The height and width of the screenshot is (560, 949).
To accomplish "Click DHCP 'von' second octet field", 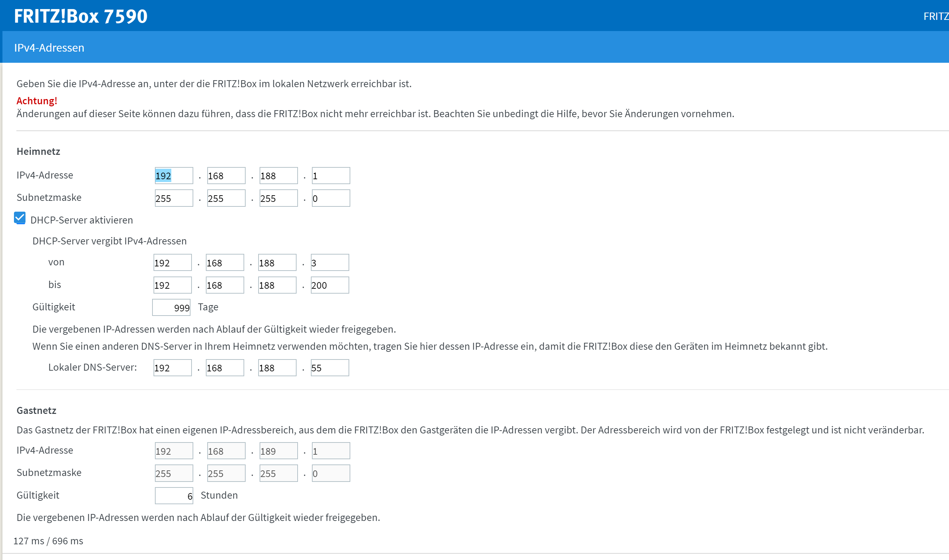I will [225, 263].
